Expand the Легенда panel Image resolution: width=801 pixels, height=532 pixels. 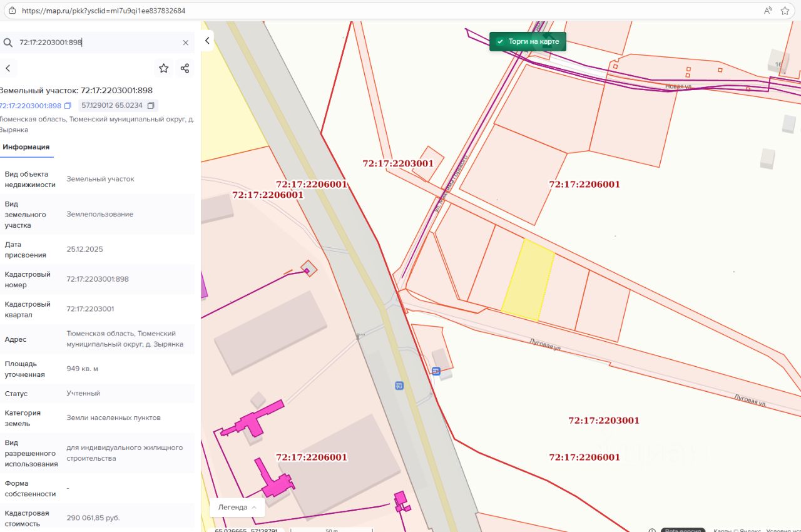click(237, 507)
